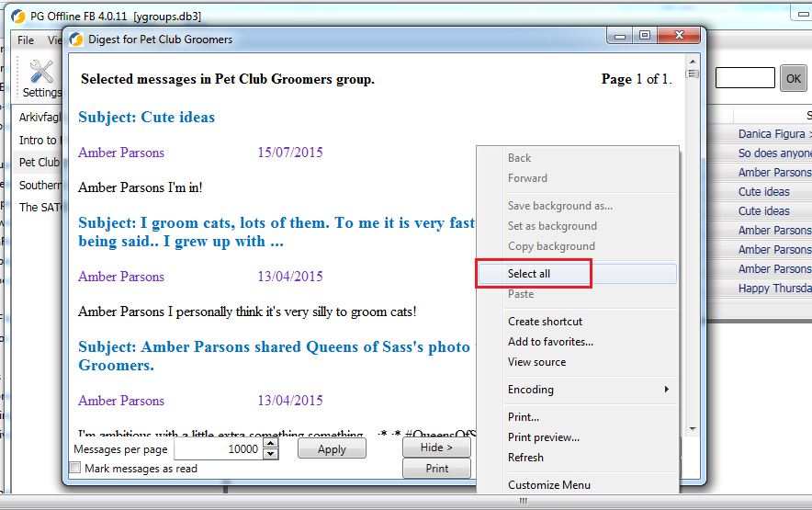
Task: Click the 'Subject: Cute ideas' heading
Action: click(x=147, y=117)
